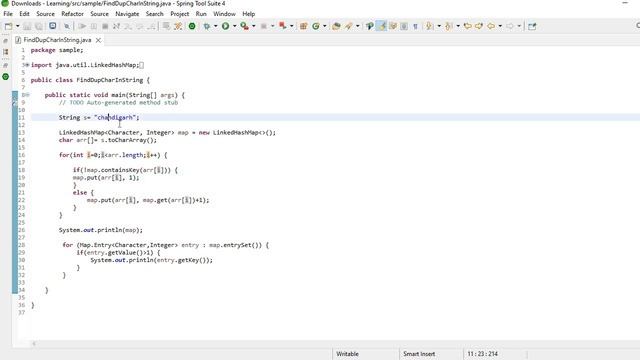Viewport: 640px width, 360px height.
Task: Expand the New Java Class dropdown
Action: click(x=324, y=26)
